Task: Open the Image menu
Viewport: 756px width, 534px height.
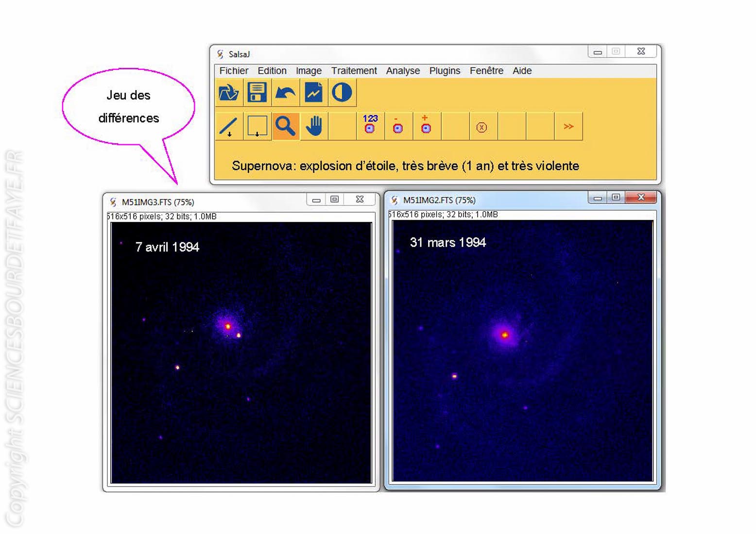Action: pyautogui.click(x=309, y=71)
